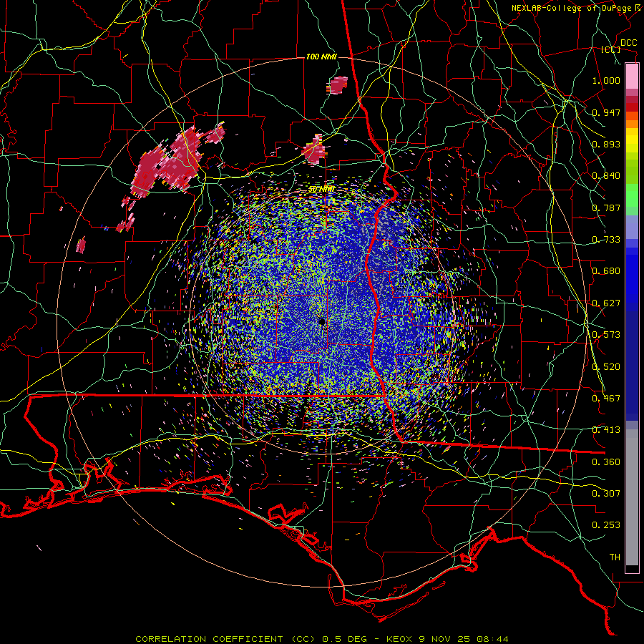This screenshot has height=644, width=644.
Task: Click the 0.947 scale value
Action: [606, 112]
